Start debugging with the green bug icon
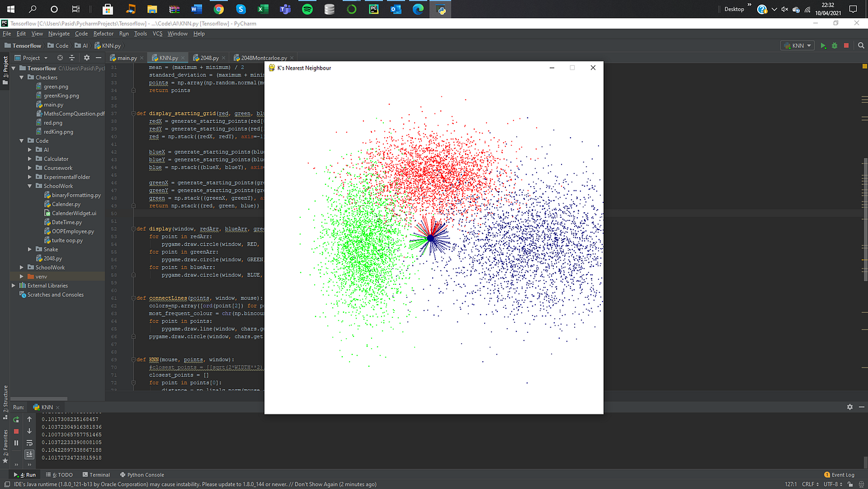Viewport: 868px width, 489px height. (835, 45)
